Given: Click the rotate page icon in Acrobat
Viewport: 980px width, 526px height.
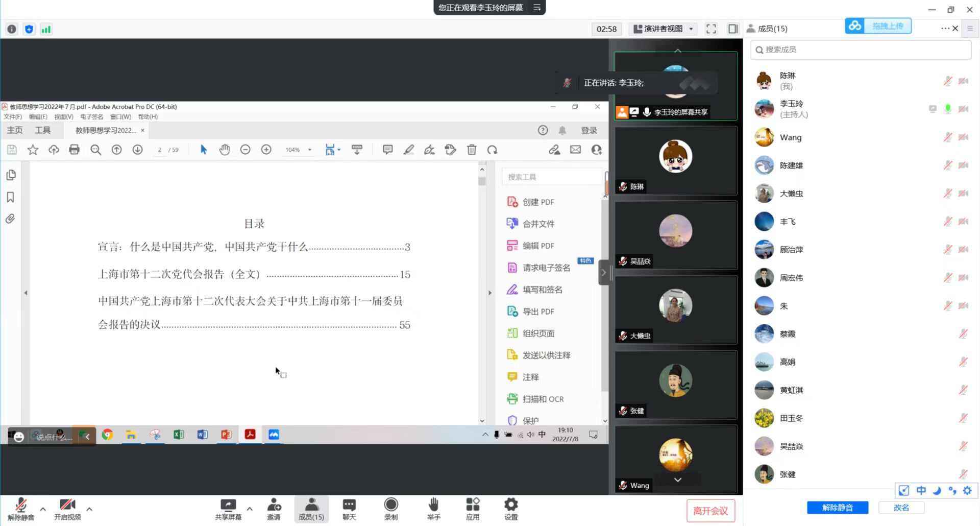Looking at the screenshot, I should point(492,150).
